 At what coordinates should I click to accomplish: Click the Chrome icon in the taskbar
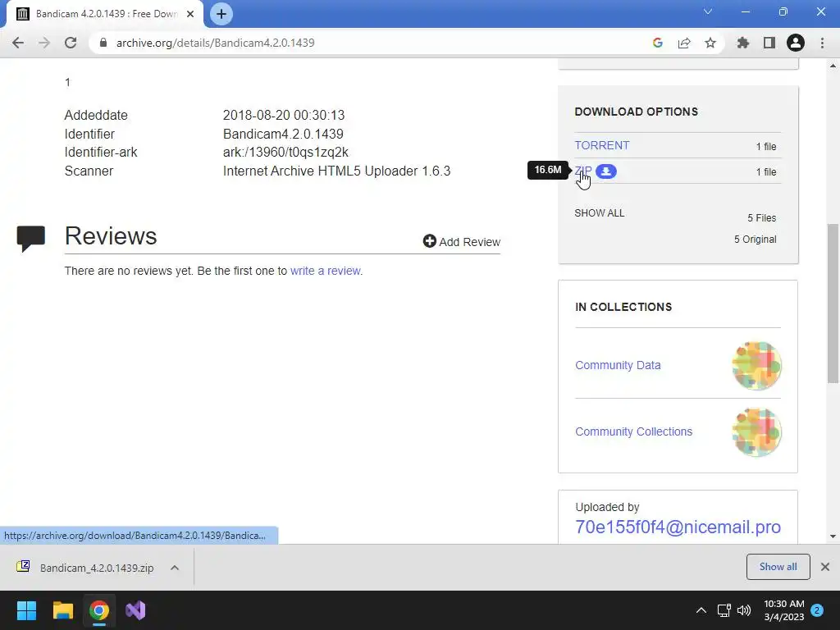pos(99,610)
